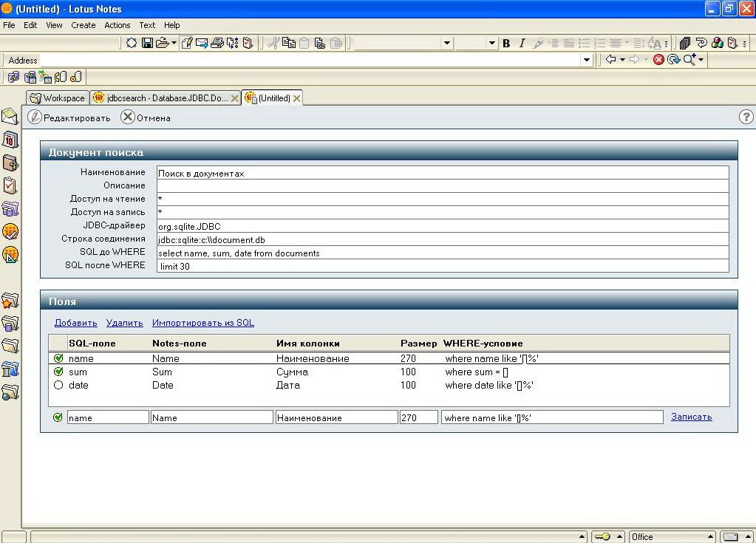Open the To Do bookmark icon
The width and height of the screenshot is (756, 543).
coord(10,185)
